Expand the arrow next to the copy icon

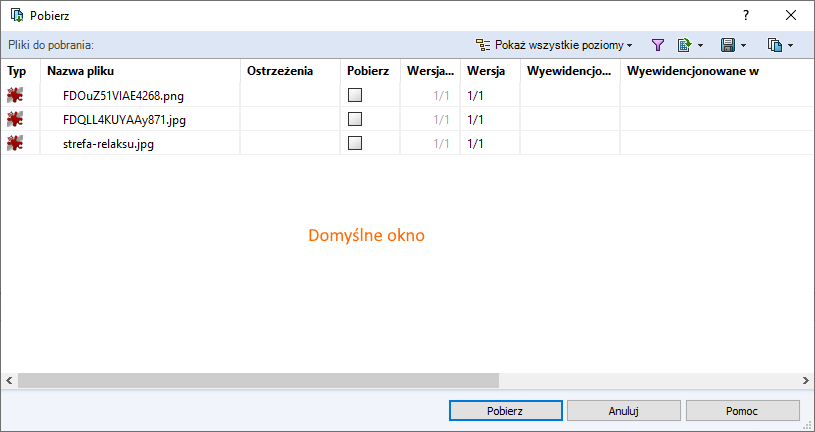click(x=791, y=46)
